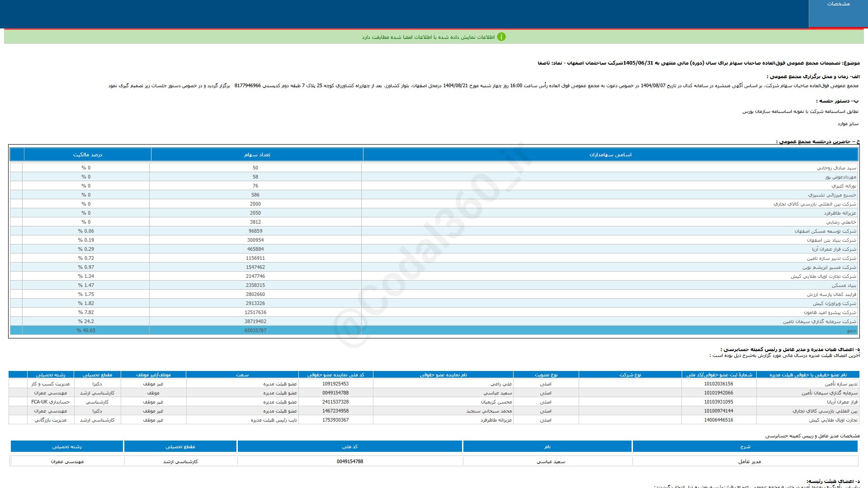Screen dimensions: 868x488
Task: Click total ownership percentage 40.65
Action: 86,330
